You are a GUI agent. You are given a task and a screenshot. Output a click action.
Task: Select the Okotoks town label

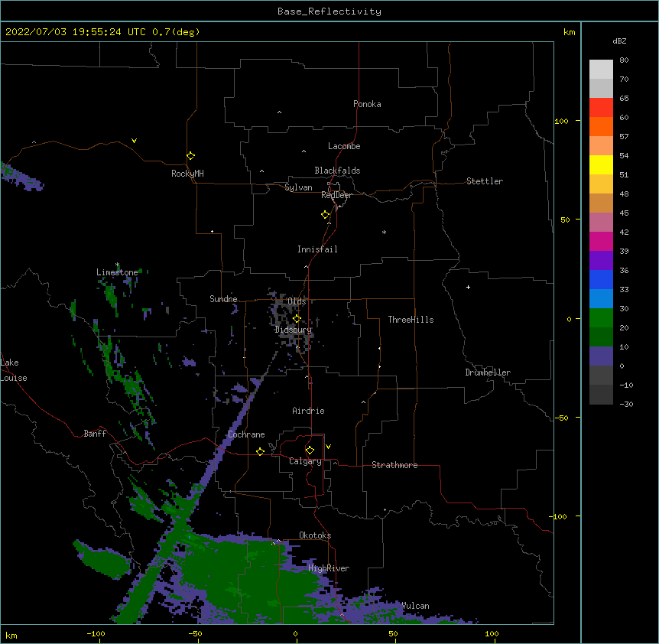315,535
